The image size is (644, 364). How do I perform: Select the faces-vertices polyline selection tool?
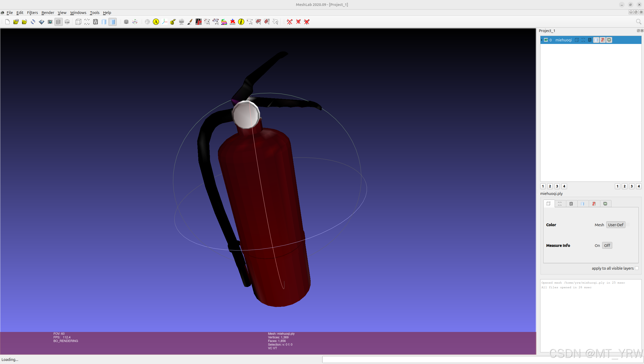[x=276, y=22]
